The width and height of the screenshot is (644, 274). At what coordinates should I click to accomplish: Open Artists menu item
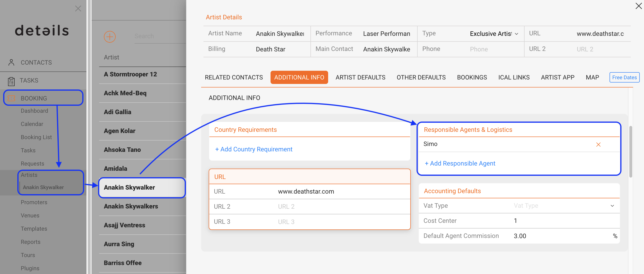click(29, 175)
